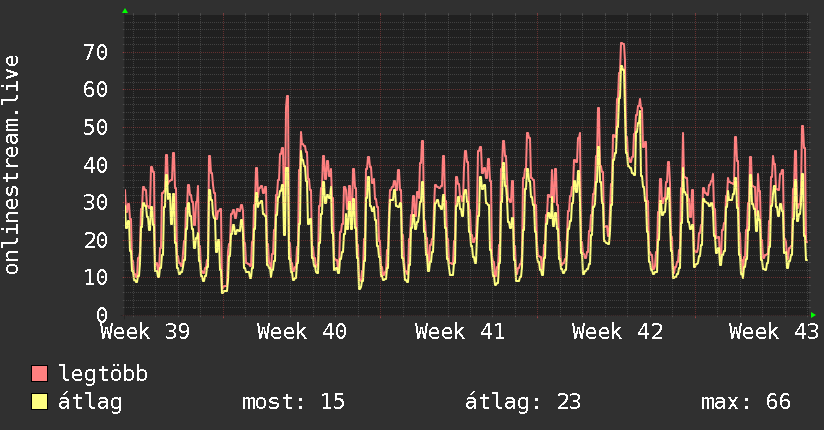Click the Week 39 axis label

point(145,332)
